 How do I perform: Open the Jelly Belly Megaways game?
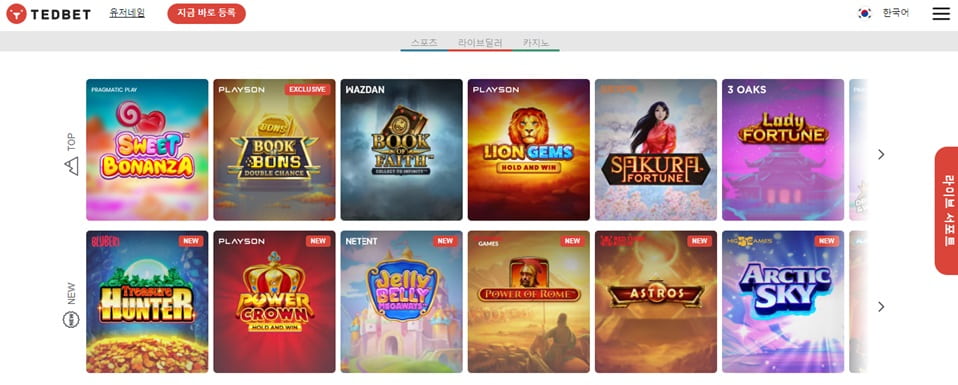click(401, 302)
